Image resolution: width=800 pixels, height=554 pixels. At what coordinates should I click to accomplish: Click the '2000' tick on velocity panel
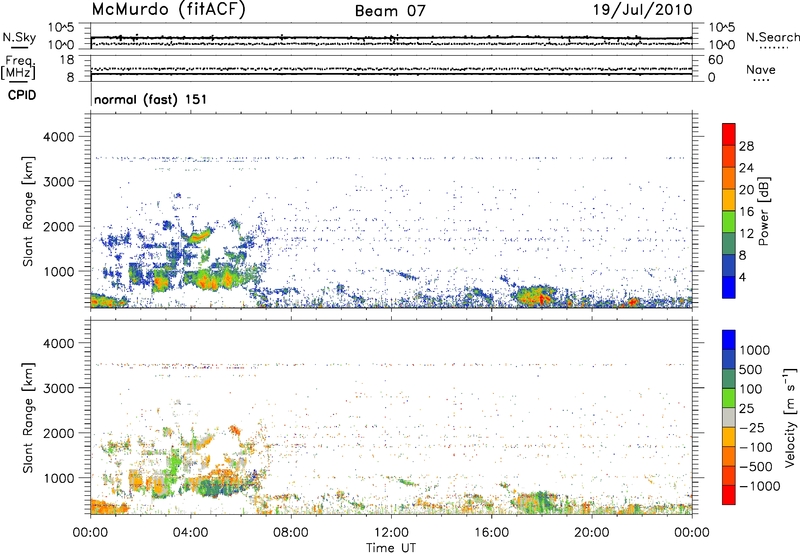tap(59, 433)
